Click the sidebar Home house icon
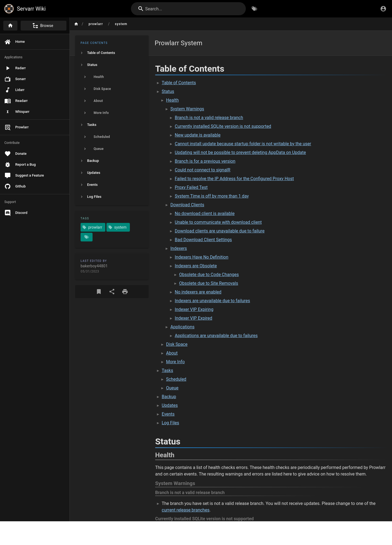Screen dimensions: 392x545 (8, 42)
